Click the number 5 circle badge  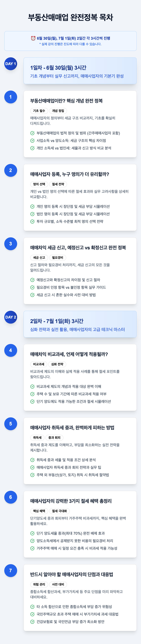10,424
